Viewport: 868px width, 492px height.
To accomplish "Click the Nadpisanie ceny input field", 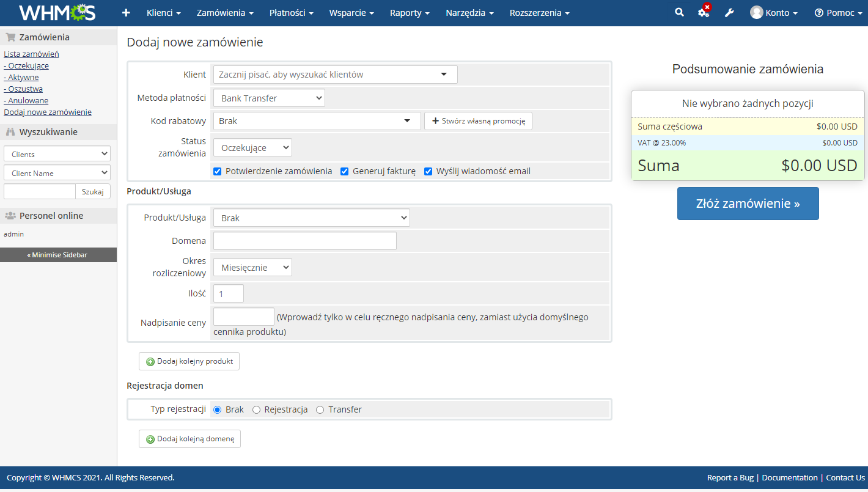I will [244, 317].
